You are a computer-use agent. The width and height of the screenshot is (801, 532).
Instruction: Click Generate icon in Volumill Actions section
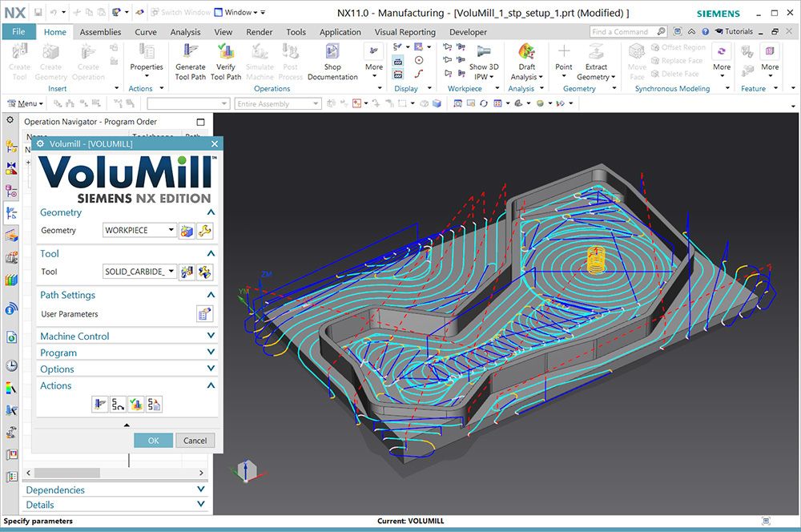(x=100, y=405)
